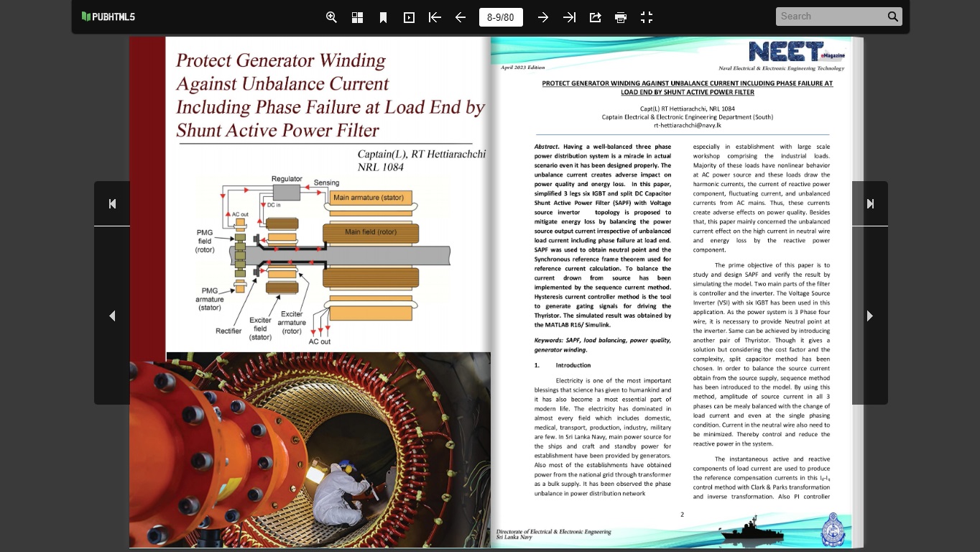This screenshot has width=980, height=552.
Task: Zoom in using magnifier icon
Action: [x=331, y=17]
